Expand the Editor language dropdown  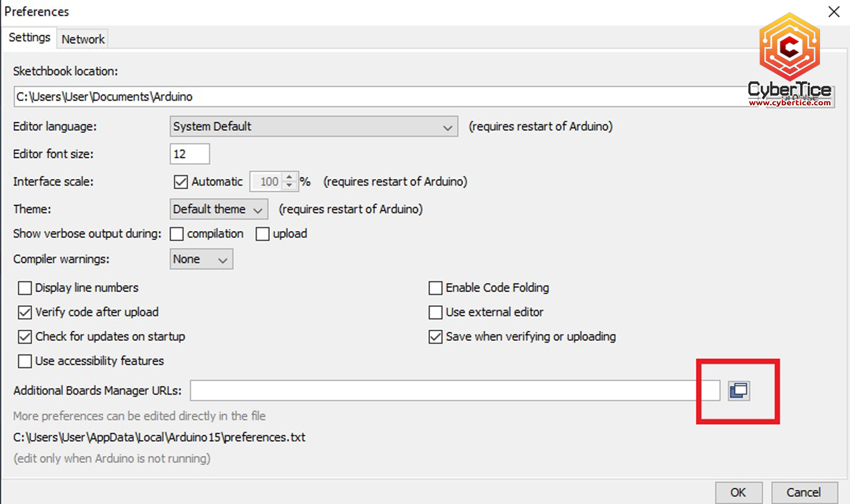(313, 127)
